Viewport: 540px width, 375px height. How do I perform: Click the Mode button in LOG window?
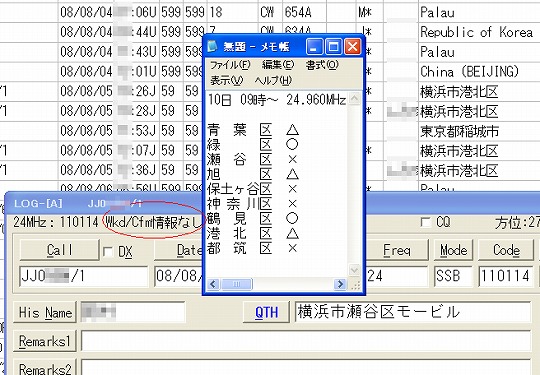pos(453,250)
